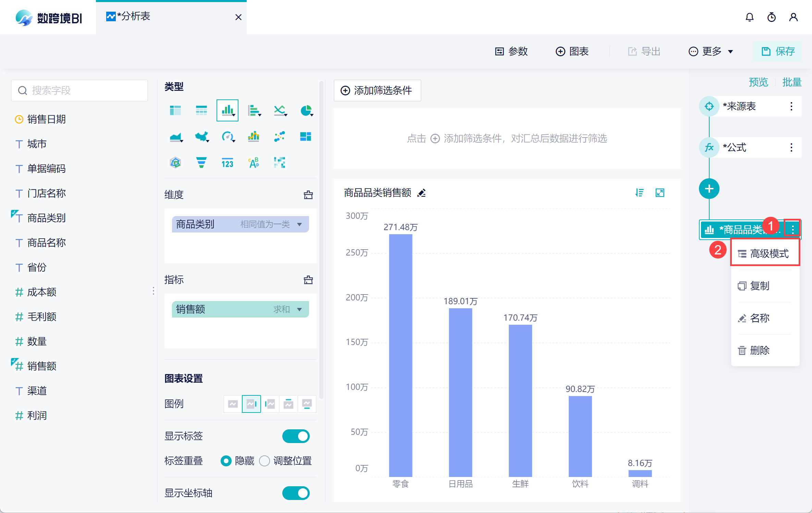Disable the 显示坐标轴 switch
Image resolution: width=812 pixels, height=513 pixels.
click(x=296, y=493)
